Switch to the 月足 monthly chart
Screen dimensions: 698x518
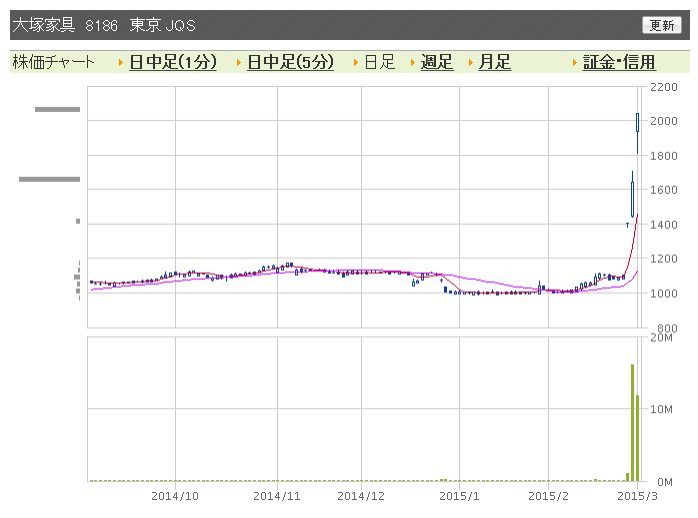click(495, 62)
